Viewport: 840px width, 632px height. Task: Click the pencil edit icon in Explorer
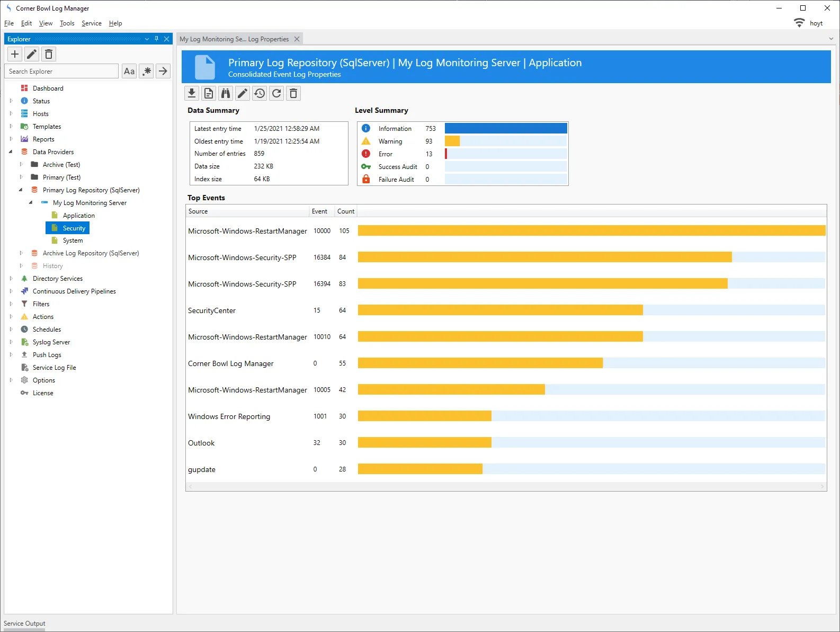32,54
